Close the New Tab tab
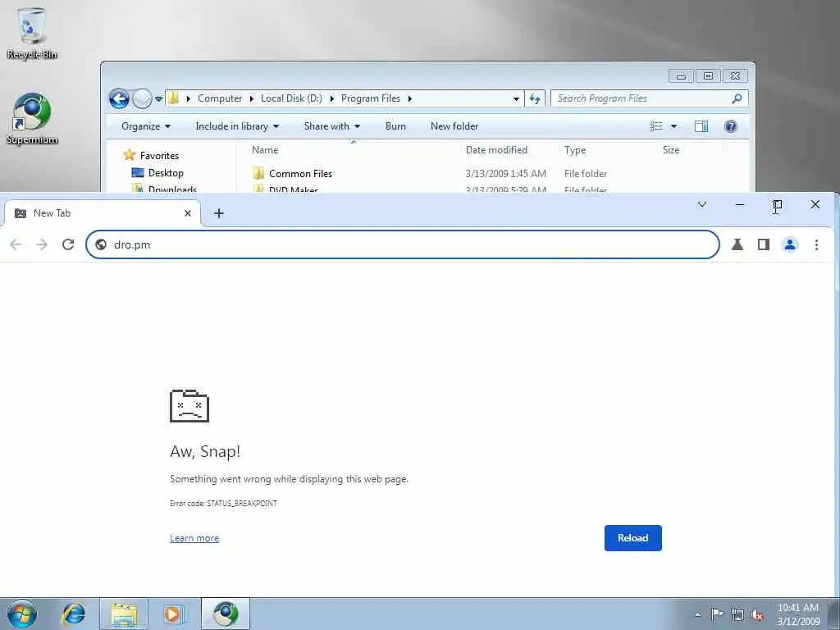This screenshot has height=630, width=840. coord(188,213)
